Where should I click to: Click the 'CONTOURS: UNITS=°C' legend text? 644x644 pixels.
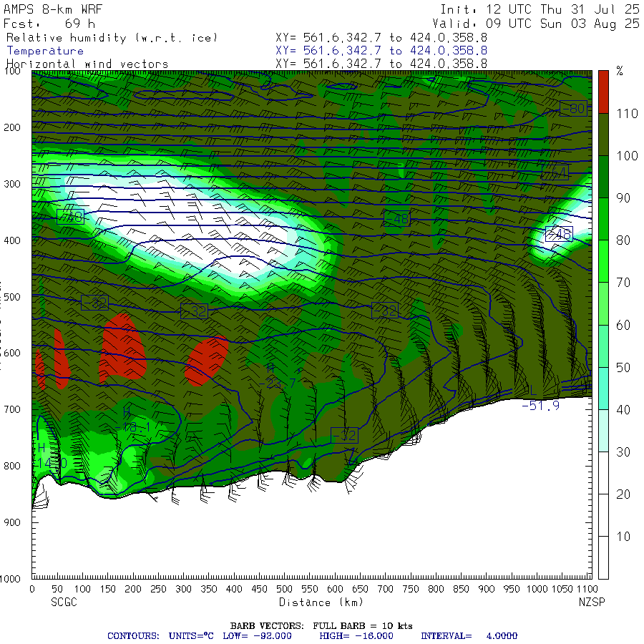click(160, 636)
